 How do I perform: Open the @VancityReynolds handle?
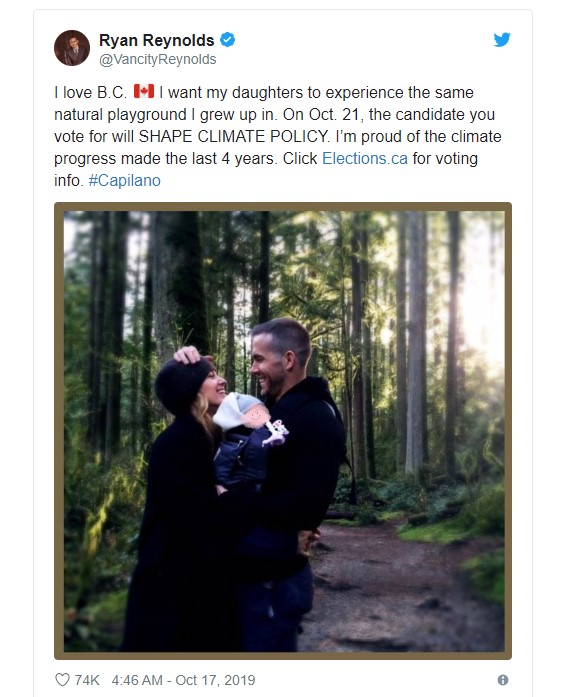point(157,59)
